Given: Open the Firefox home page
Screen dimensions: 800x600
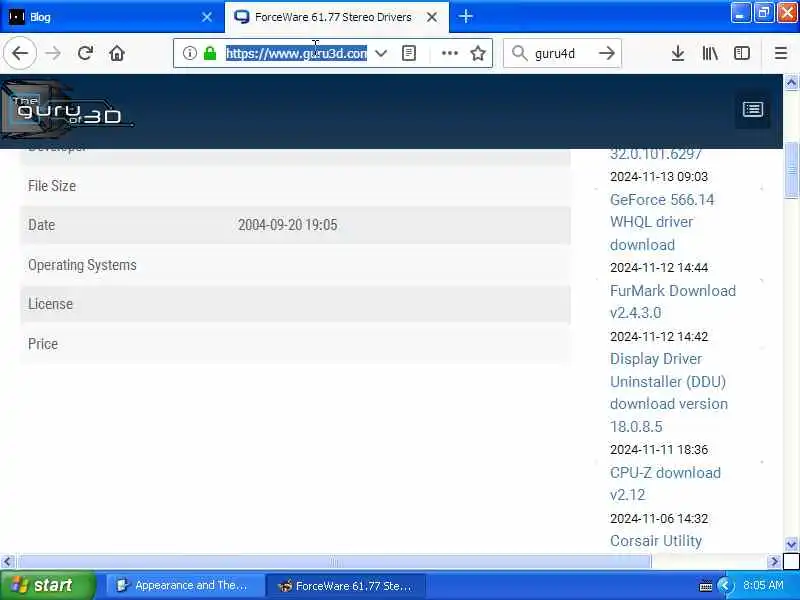Looking at the screenshot, I should point(117,53).
